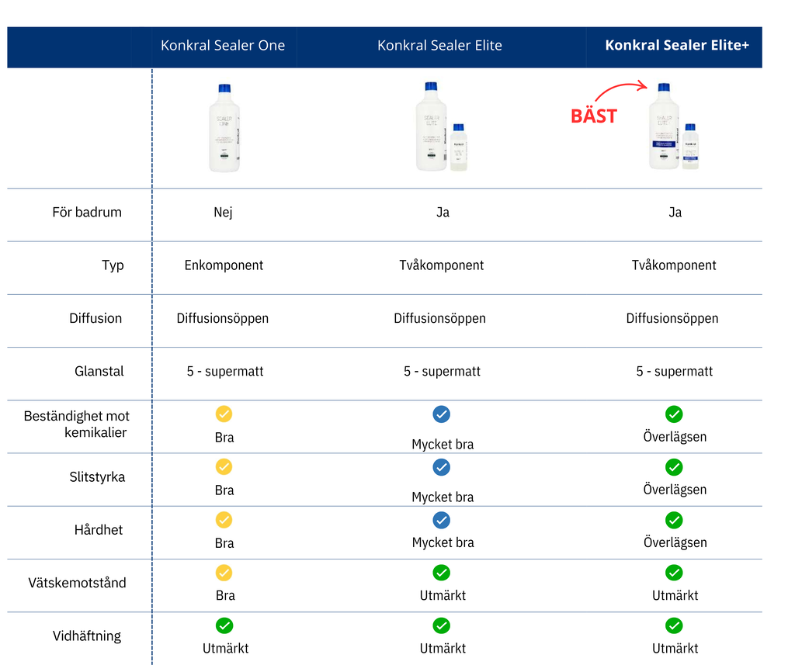The height and width of the screenshot is (672, 795).
Task: Click the Konkral Sealer Elite product image
Action: point(441,126)
